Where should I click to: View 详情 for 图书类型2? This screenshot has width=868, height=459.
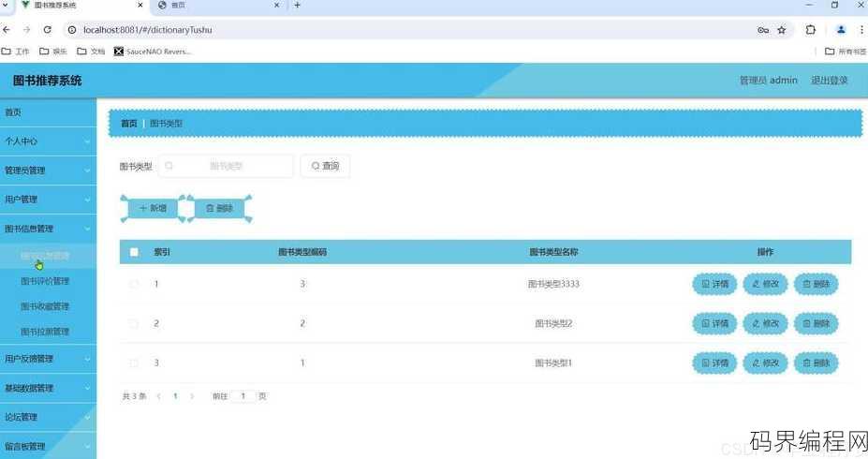click(714, 323)
